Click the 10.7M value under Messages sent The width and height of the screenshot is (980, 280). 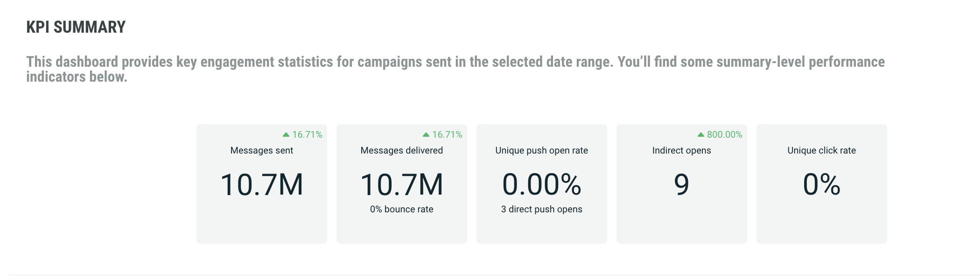click(x=262, y=184)
